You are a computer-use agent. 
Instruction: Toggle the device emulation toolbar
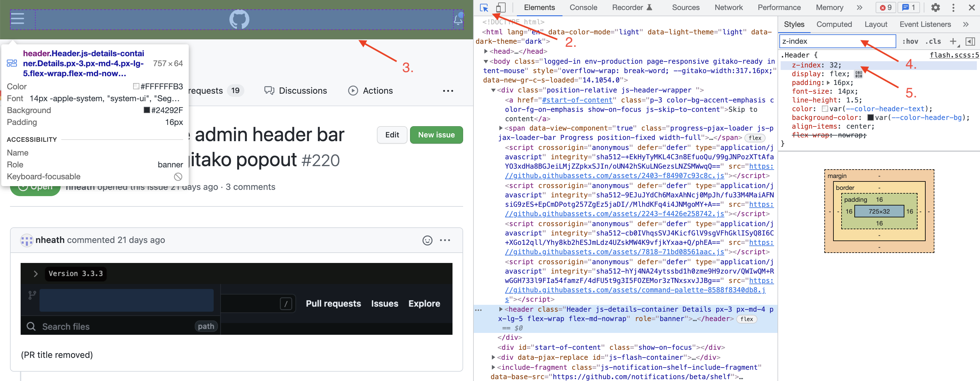coord(501,7)
